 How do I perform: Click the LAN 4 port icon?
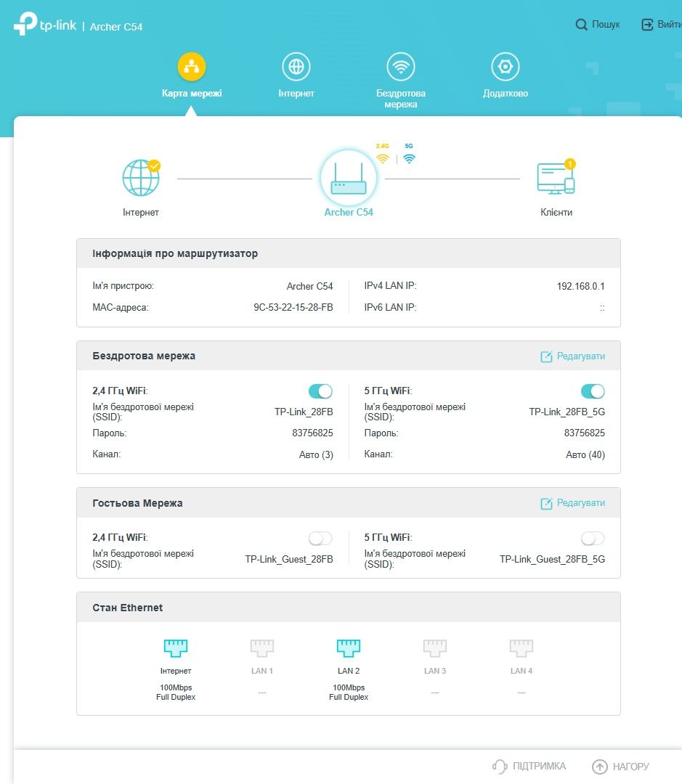coord(521,648)
